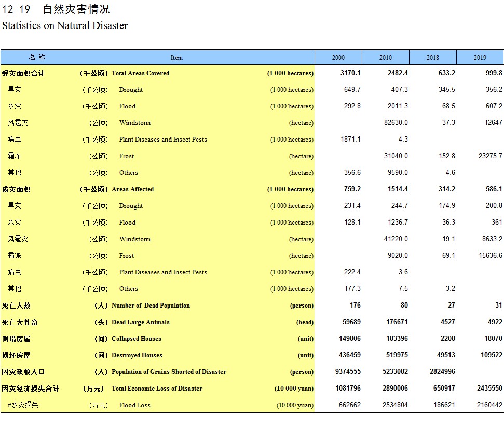Select the others value "9590.0"
Image resolution: width=504 pixels, height=430 pixels.
pos(398,173)
